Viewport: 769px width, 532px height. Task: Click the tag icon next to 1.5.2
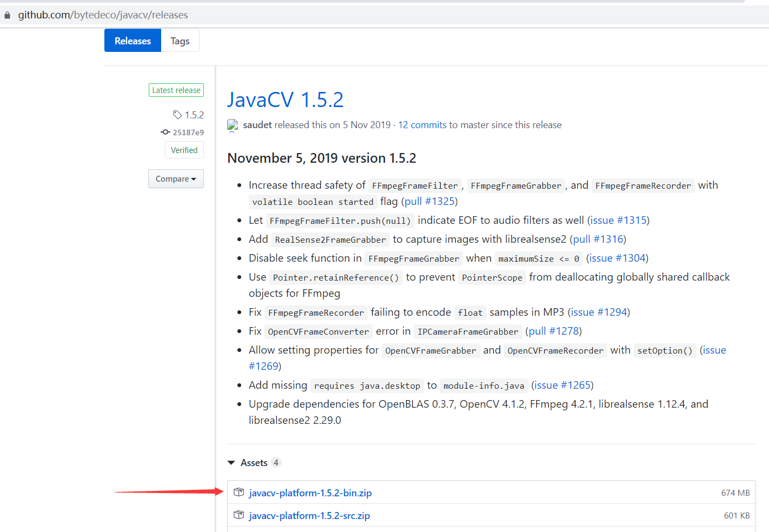tap(177, 115)
